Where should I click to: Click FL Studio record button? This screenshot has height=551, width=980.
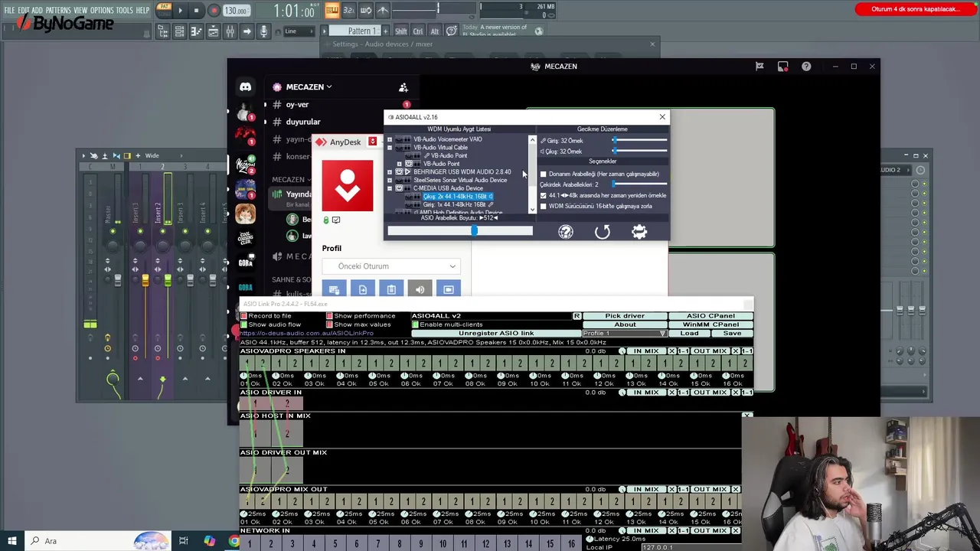click(x=213, y=11)
